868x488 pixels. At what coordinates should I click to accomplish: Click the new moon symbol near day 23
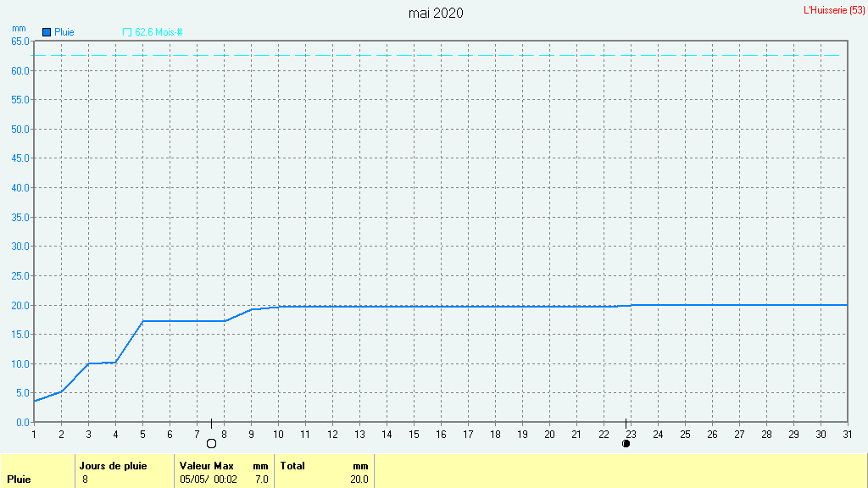pos(626,443)
